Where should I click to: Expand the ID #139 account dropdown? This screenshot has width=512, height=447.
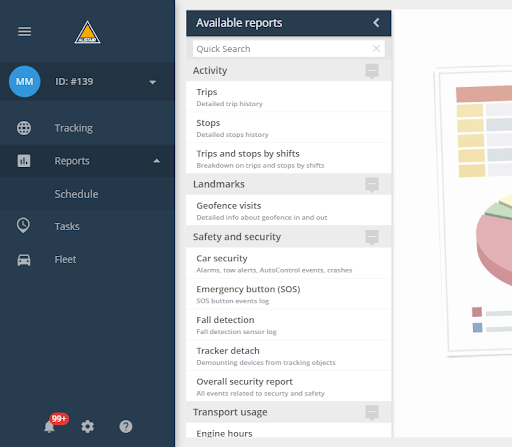152,82
